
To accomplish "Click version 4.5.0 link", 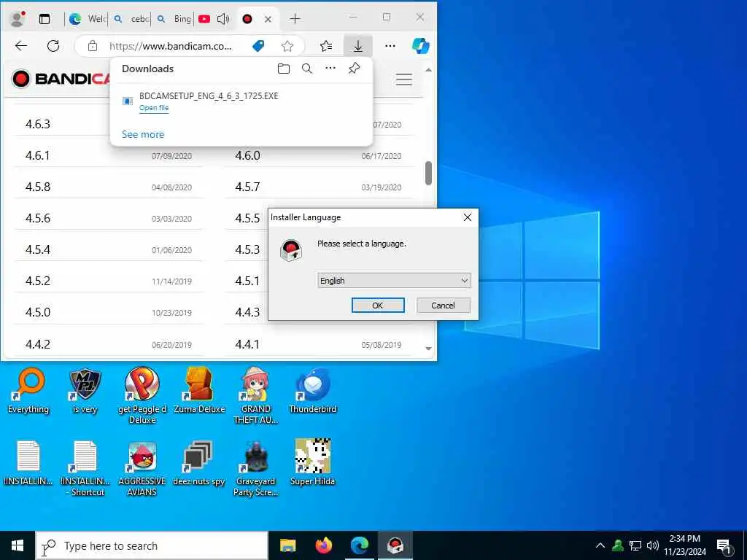I will pyautogui.click(x=38, y=312).
